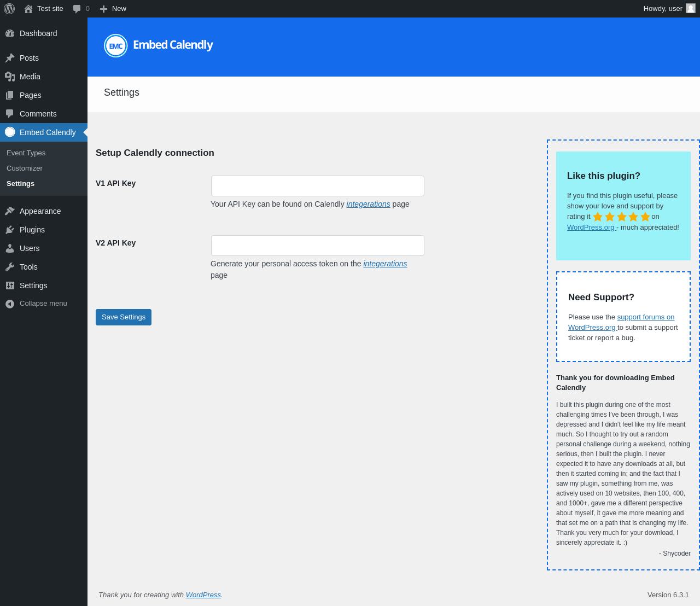Click the Tools wrench icon
Viewport: 700px width, 606px height.
point(10,267)
